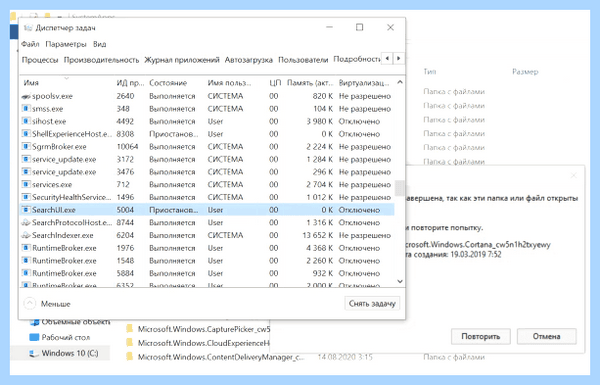Open Windows 10 (C:) drive in Explorer
Screen dimensions: 600x385
pyautogui.click(x=70, y=353)
